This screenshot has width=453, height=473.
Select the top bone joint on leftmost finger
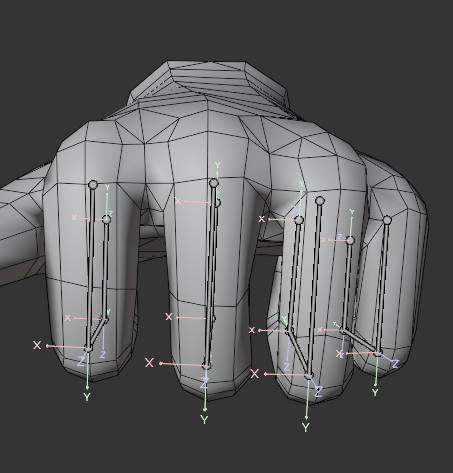(x=93, y=184)
